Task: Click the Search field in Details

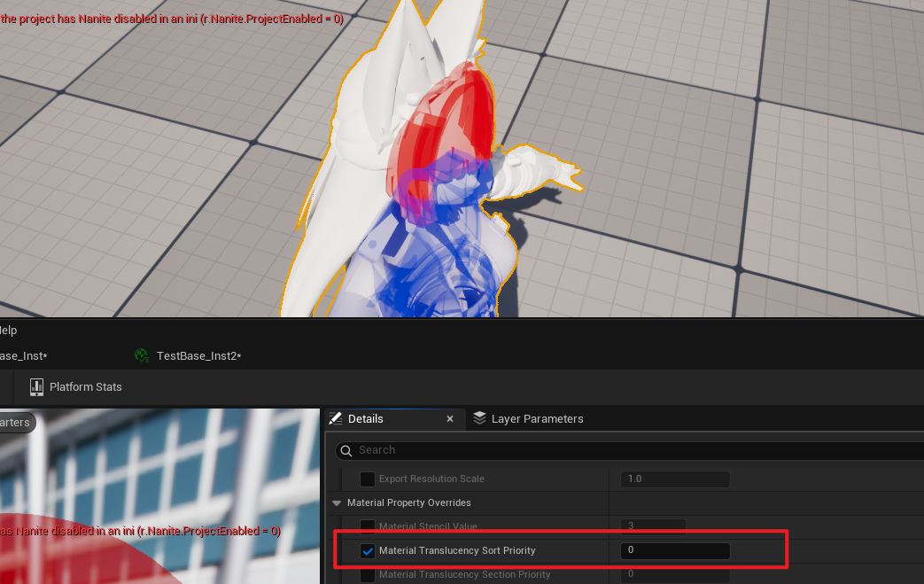Action: 620,450
